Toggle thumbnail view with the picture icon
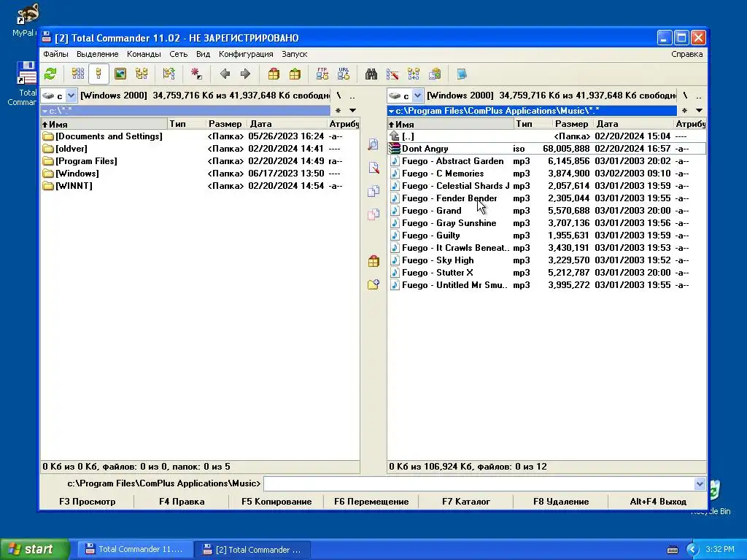 120,74
